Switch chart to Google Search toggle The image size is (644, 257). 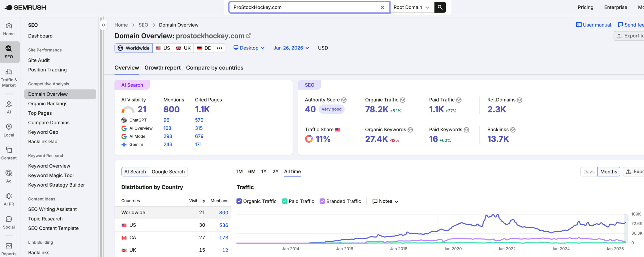tap(168, 172)
